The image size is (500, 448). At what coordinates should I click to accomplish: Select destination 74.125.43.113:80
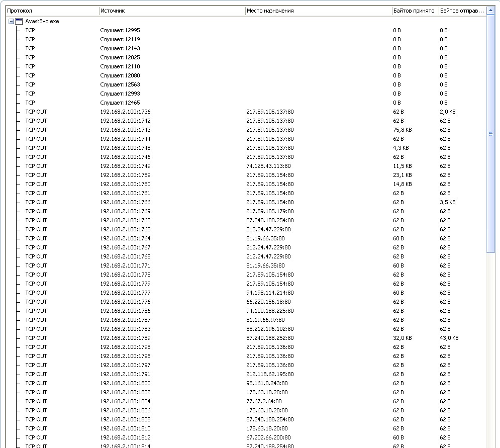(268, 166)
